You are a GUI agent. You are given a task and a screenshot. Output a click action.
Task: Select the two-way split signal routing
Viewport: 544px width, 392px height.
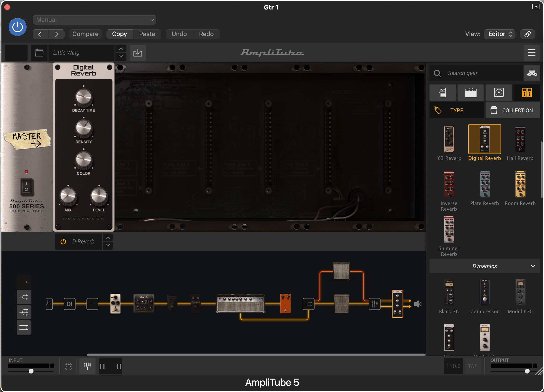point(24,297)
